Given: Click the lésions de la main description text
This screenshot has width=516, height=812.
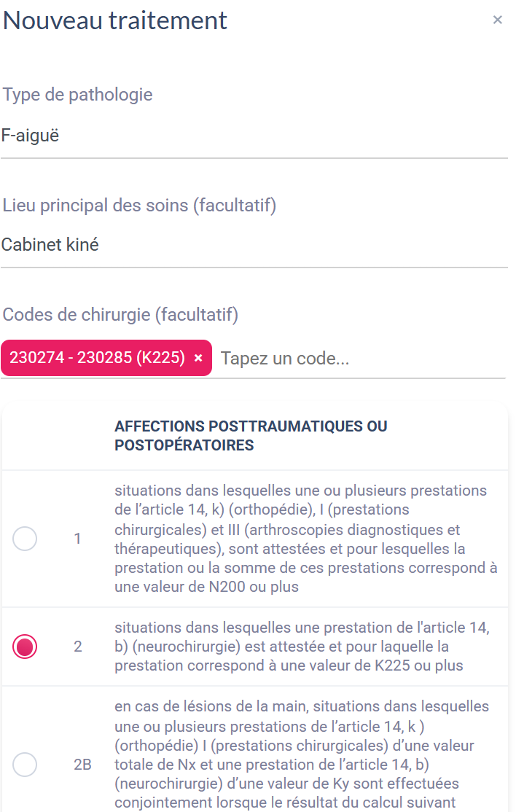Looking at the screenshot, I should point(300,754).
